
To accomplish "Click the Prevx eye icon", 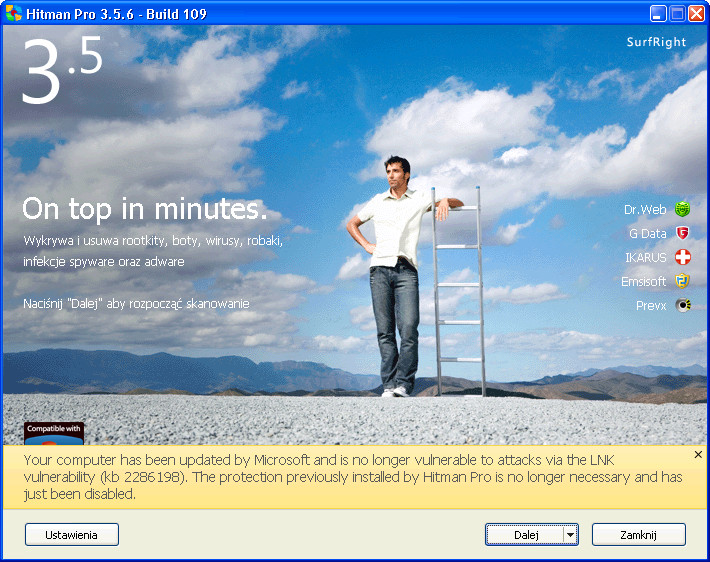I will 683,305.
